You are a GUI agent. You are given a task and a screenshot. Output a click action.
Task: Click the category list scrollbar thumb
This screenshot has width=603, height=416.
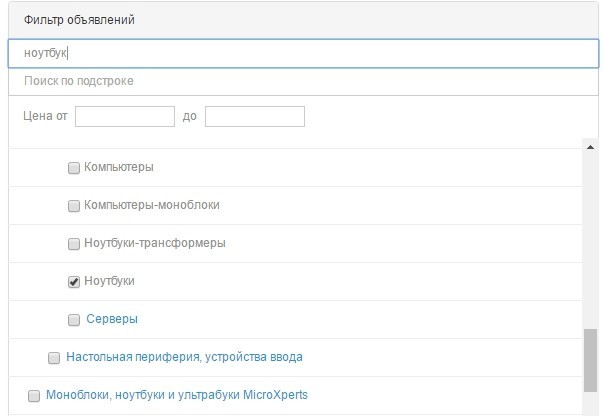coord(590,360)
